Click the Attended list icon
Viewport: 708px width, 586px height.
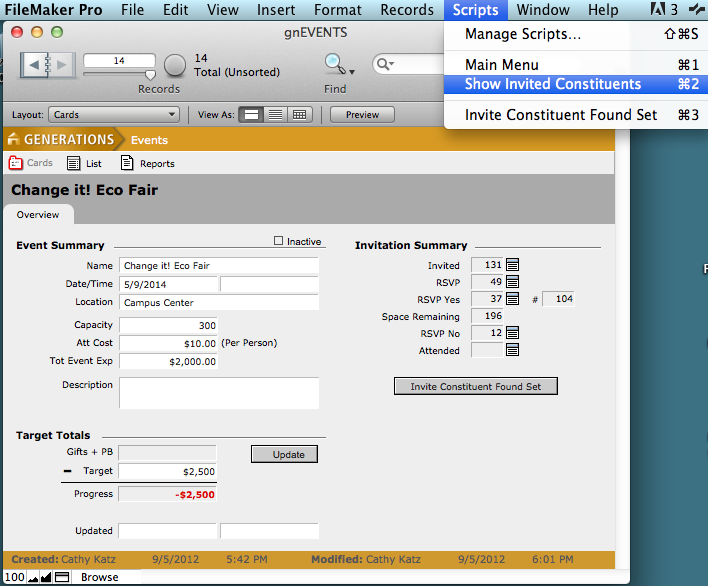pyautogui.click(x=513, y=350)
